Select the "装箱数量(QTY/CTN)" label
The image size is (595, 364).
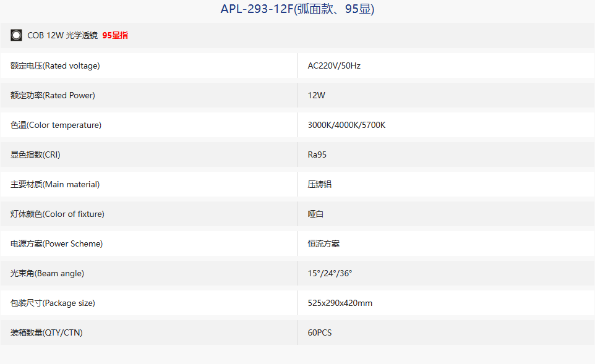(46, 332)
